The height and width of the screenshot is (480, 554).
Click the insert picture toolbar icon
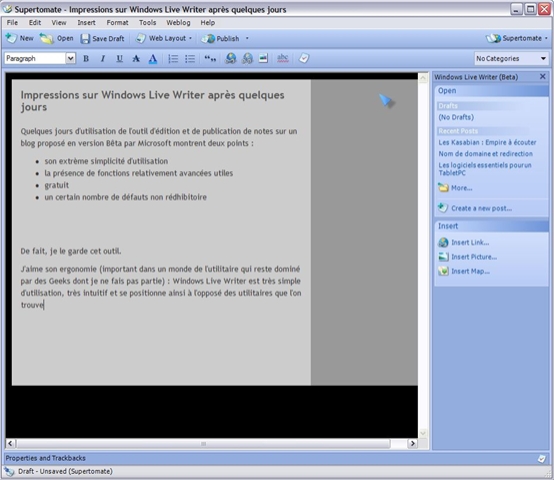[263, 58]
